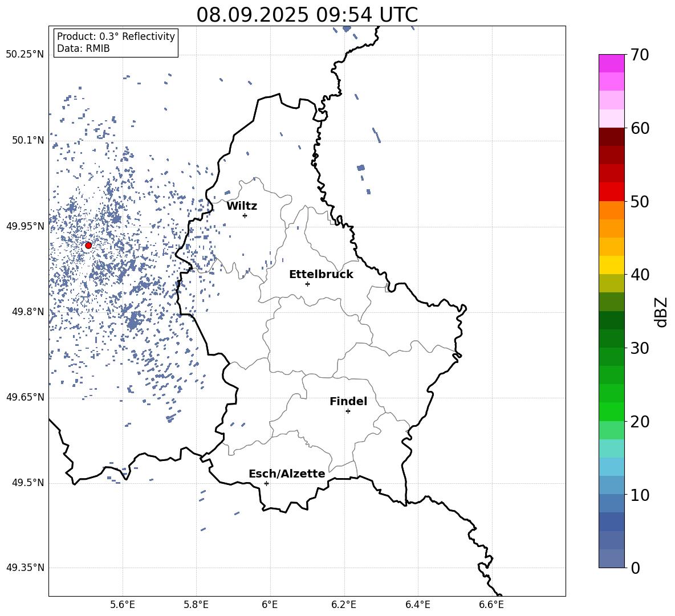Select the Esch/Alzette city label
The image size is (675, 616).
pos(287,474)
